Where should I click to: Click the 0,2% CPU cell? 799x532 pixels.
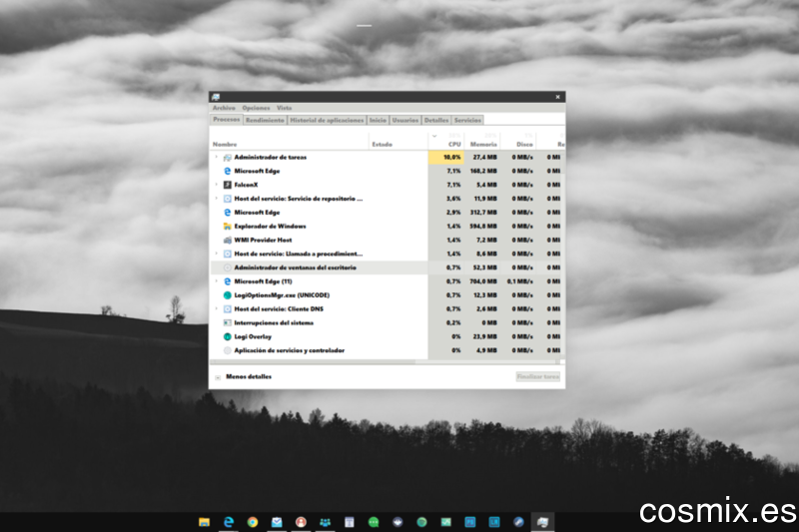(445, 322)
